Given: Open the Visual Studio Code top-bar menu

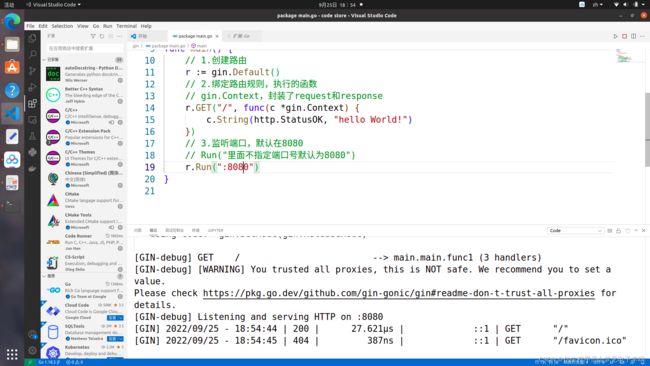Looking at the screenshot, I should pyautogui.click(x=53, y=5).
